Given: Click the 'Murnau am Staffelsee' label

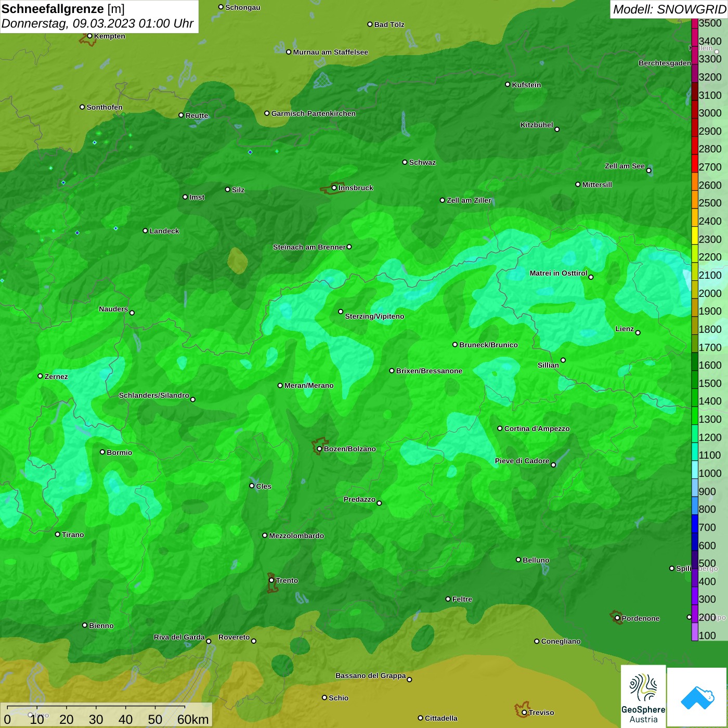Looking at the screenshot, I should [331, 52].
